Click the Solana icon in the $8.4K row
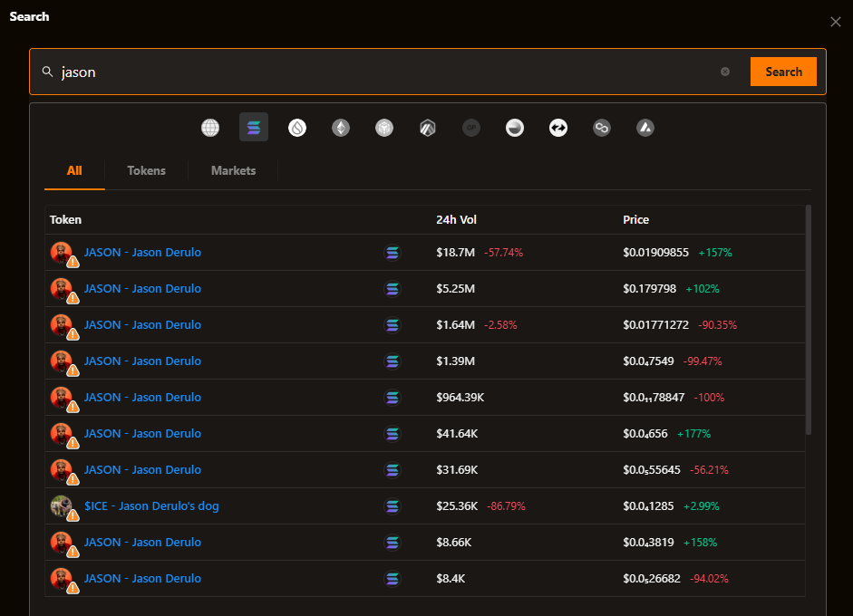 pyautogui.click(x=393, y=579)
